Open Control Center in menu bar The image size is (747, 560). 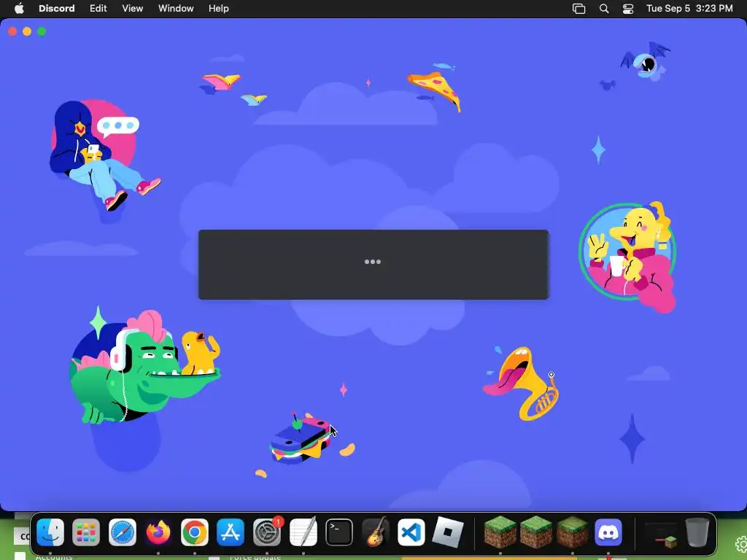point(628,9)
